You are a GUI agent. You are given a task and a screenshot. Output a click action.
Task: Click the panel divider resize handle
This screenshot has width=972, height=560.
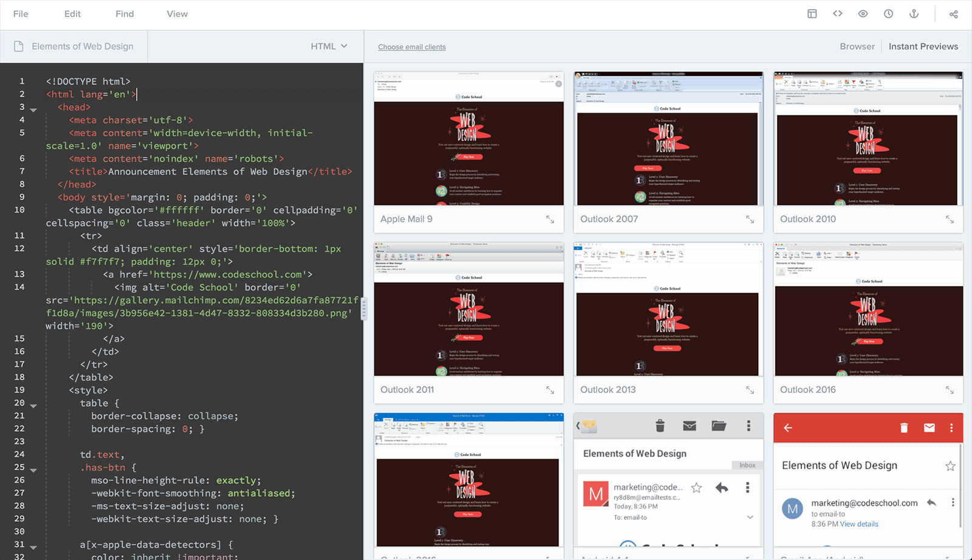[x=364, y=309]
